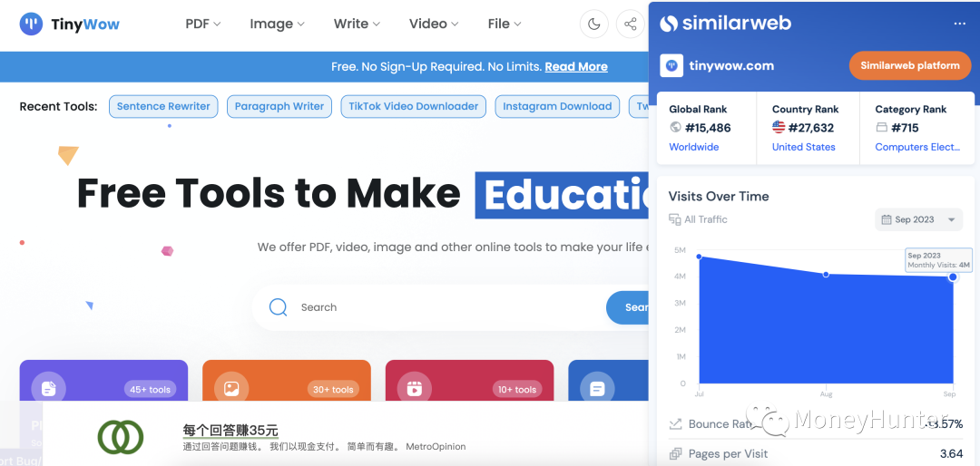Click the Bounce Rate trend icon

pos(675,424)
